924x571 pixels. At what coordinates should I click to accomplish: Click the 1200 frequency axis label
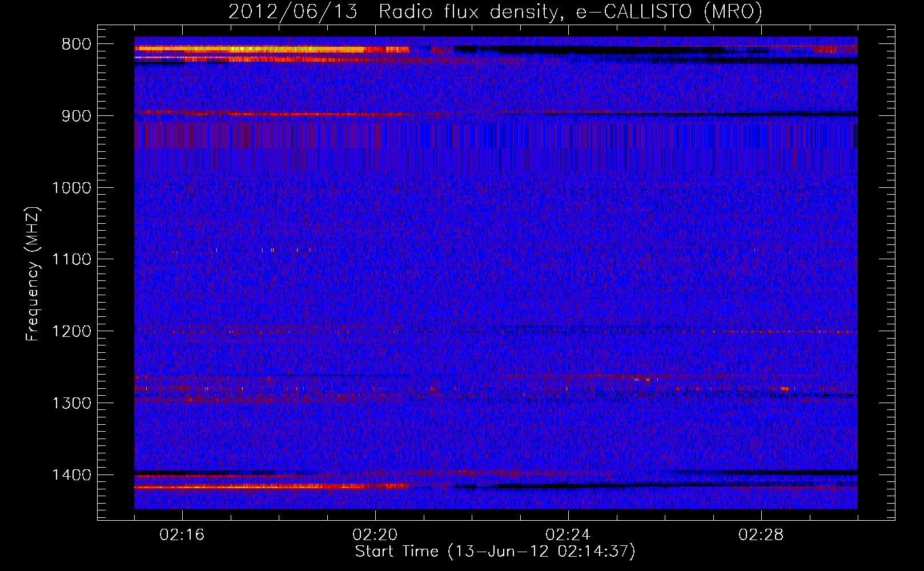71,331
